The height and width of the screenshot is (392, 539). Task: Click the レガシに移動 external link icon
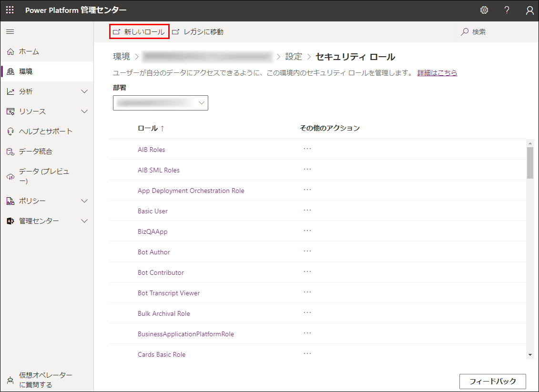click(x=176, y=31)
